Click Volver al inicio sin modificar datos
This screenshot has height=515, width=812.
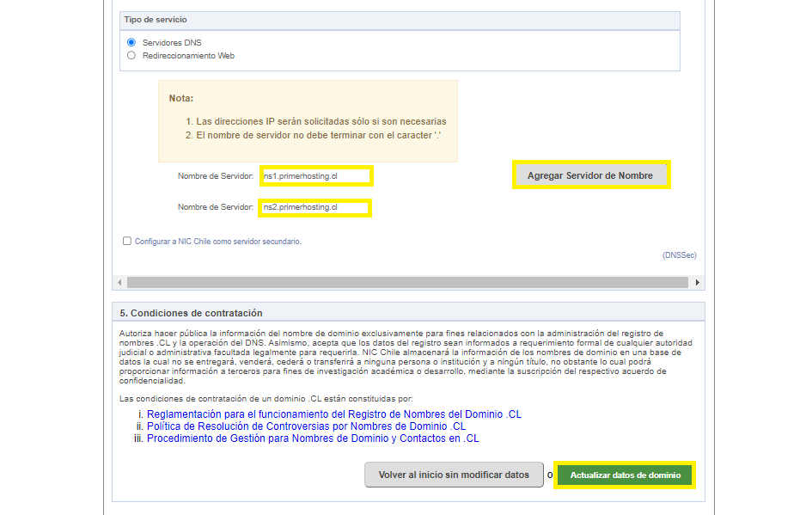pos(454,475)
